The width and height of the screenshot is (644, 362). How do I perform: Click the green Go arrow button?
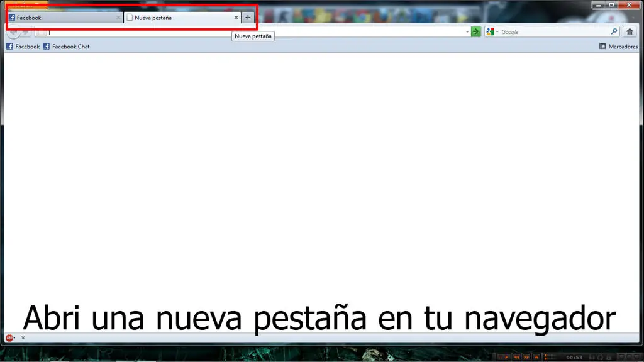click(x=475, y=31)
